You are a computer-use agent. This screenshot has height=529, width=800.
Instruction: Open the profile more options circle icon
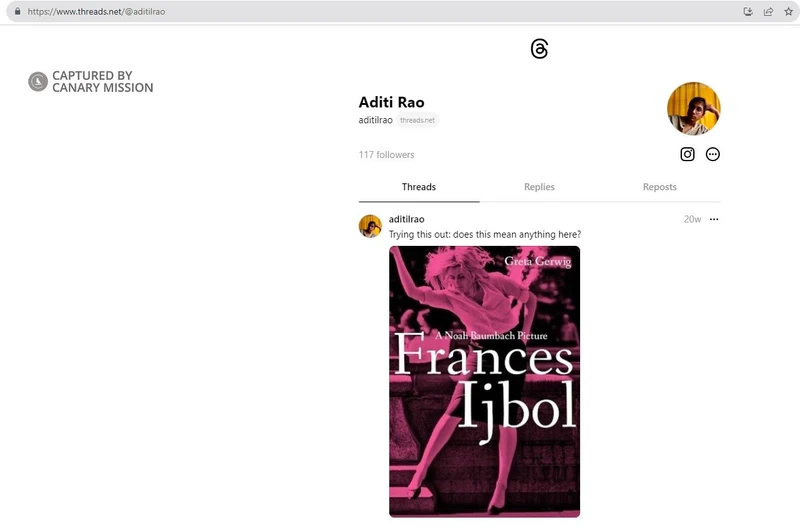click(713, 154)
